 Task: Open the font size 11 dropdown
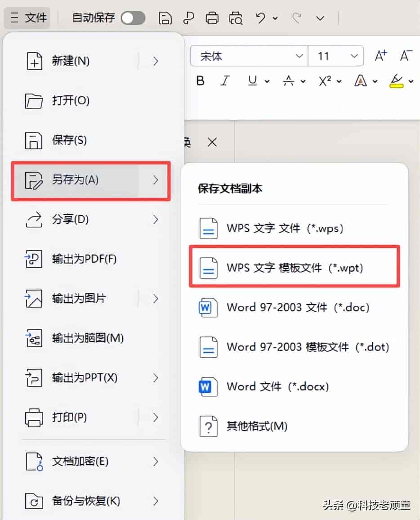click(336, 56)
